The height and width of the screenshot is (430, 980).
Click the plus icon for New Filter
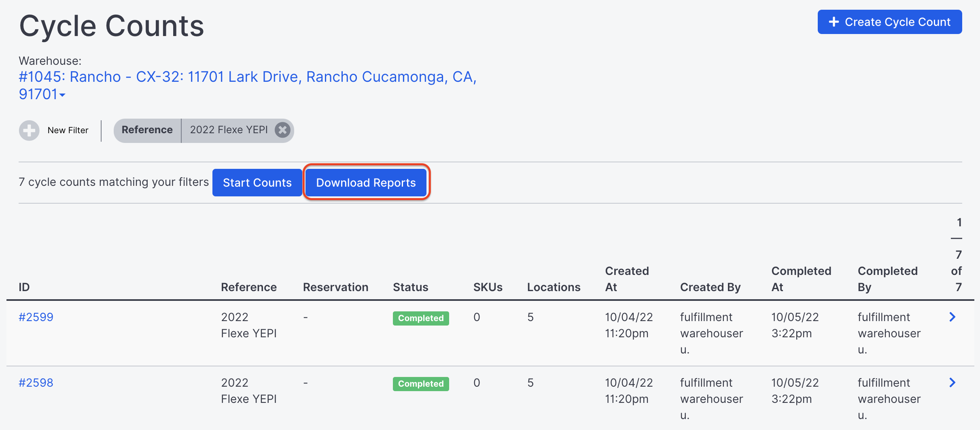coord(29,130)
